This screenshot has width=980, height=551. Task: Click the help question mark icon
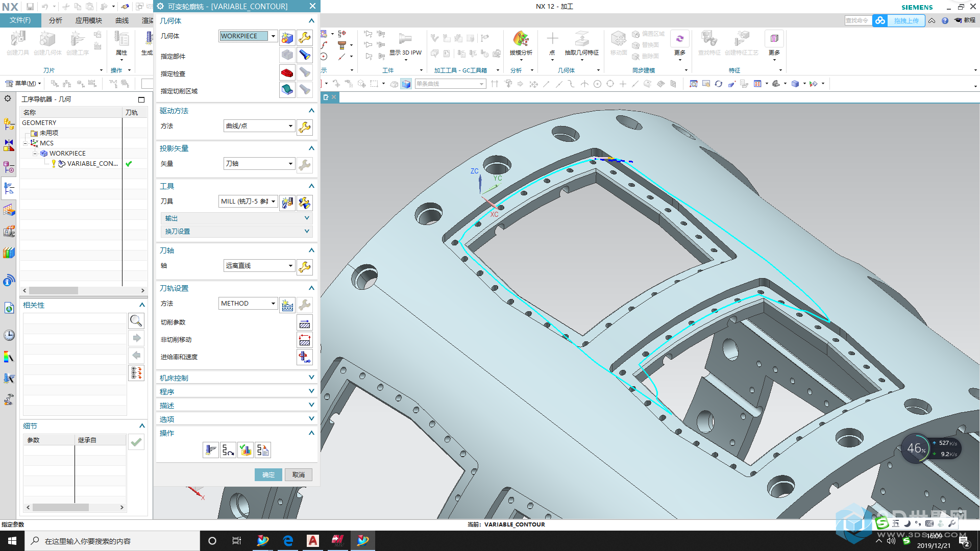tap(945, 20)
